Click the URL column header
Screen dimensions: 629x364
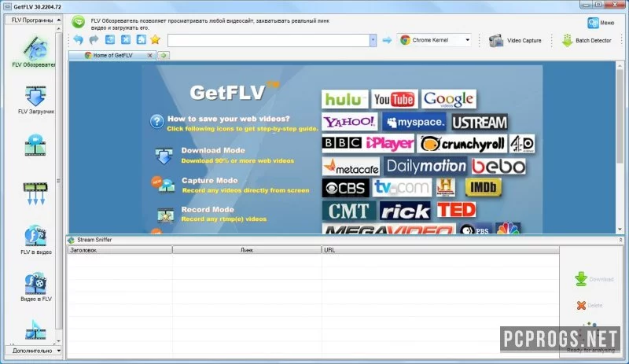[440, 250]
